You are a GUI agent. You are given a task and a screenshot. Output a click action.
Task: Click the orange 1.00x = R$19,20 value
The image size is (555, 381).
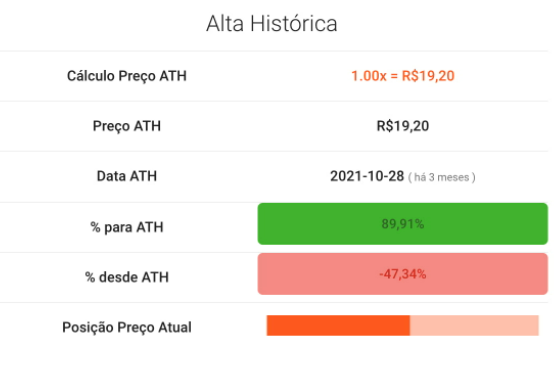coord(403,76)
